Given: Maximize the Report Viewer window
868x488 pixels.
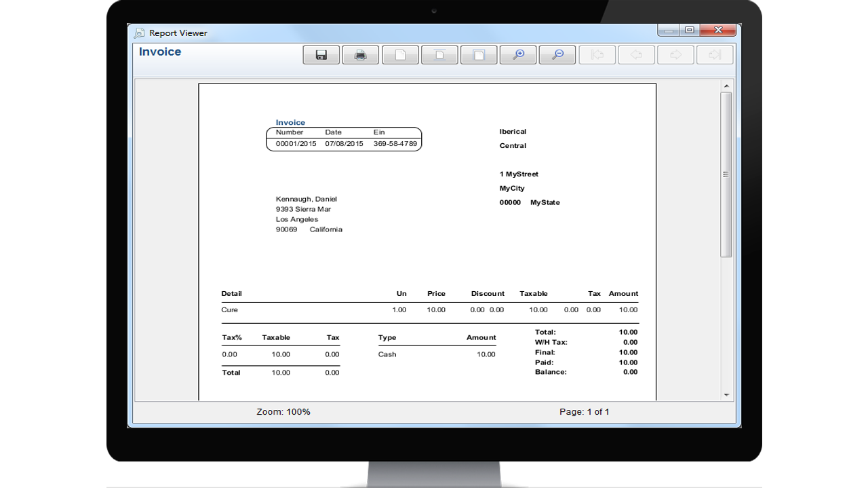Looking at the screenshot, I should tap(689, 31).
